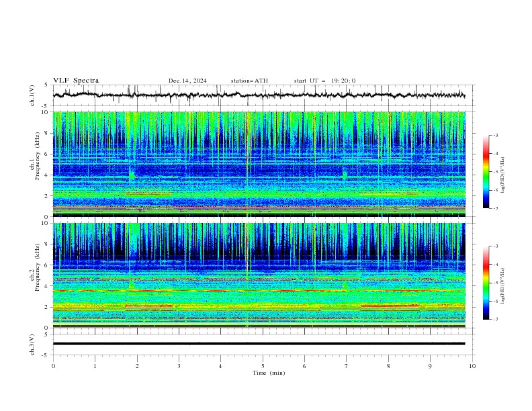Click the time axis tick label "5"
The width and height of the screenshot is (532, 411).
pyautogui.click(x=263, y=366)
